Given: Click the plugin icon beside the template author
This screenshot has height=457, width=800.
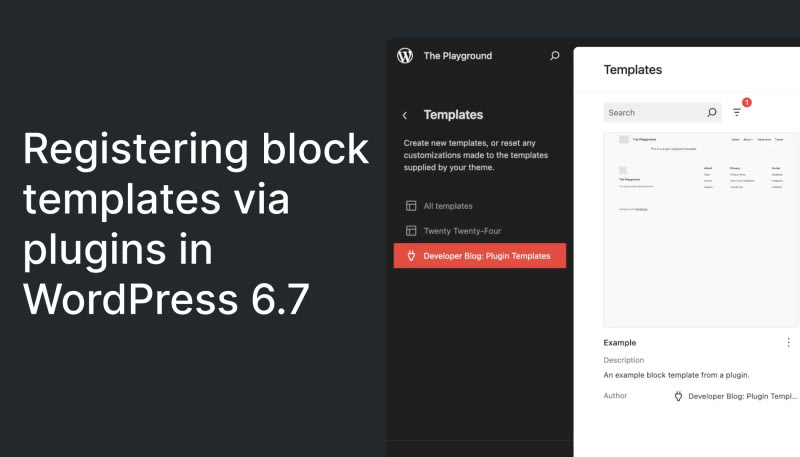Looking at the screenshot, I should pyautogui.click(x=678, y=396).
